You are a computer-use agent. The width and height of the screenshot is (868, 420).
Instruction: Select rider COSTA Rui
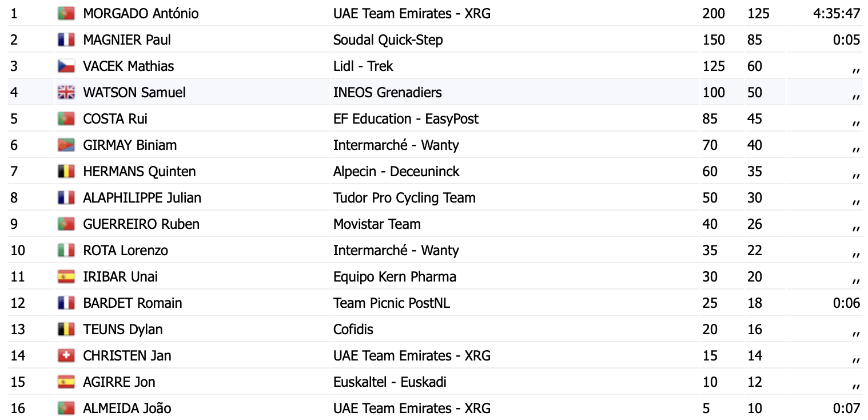(x=115, y=118)
